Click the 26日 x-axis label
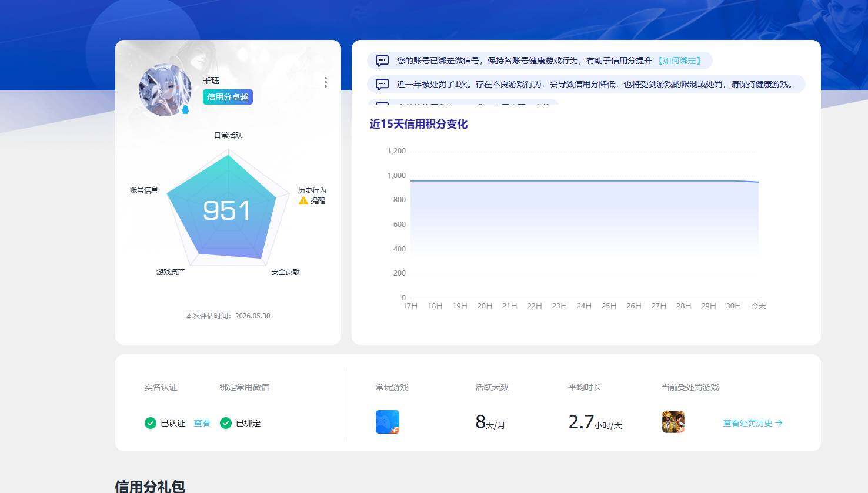The image size is (868, 493). click(634, 306)
